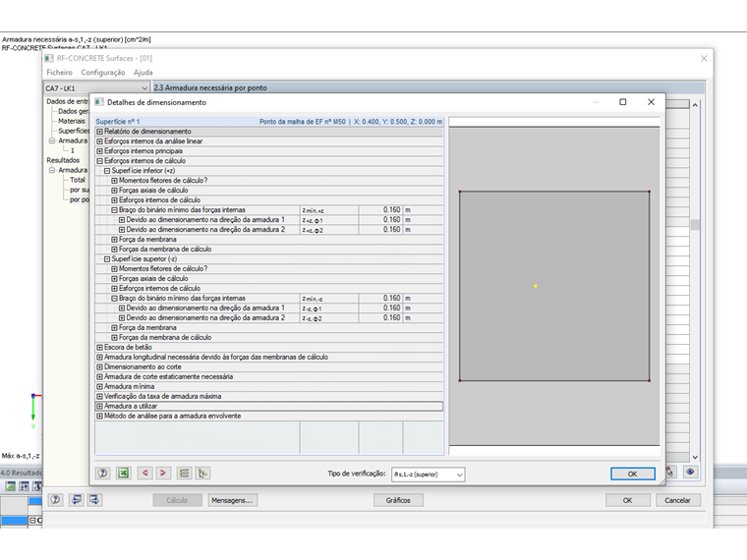
Task: Select Total under Resultados Armadura
Action: tap(78, 180)
